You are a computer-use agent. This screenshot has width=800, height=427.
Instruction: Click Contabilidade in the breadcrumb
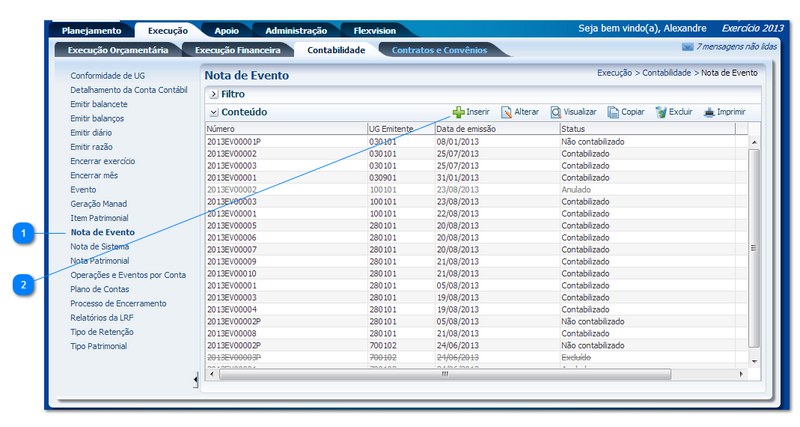tap(668, 73)
